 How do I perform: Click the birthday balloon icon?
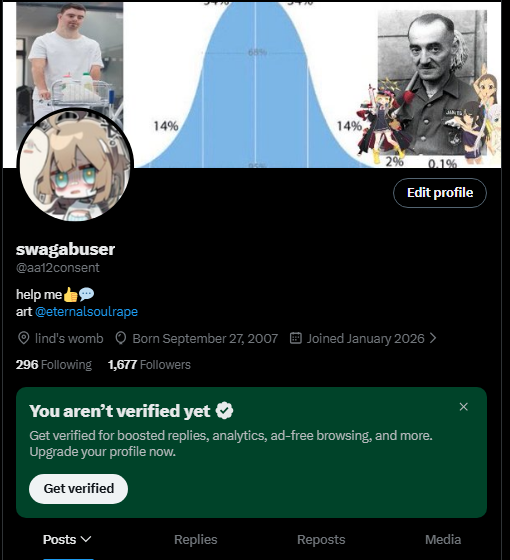pos(121,338)
